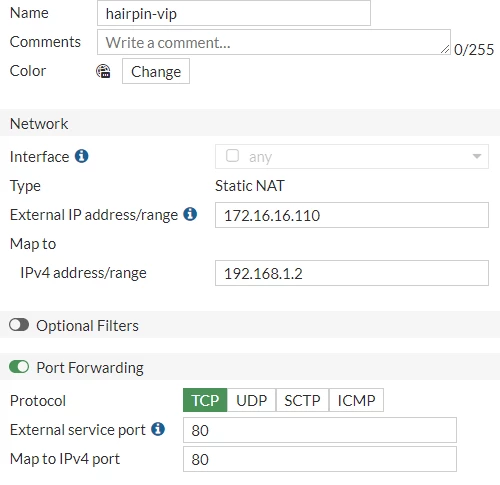Check the box beside 'any' interface
Screen dimensions: 500x485
pyautogui.click(x=232, y=156)
